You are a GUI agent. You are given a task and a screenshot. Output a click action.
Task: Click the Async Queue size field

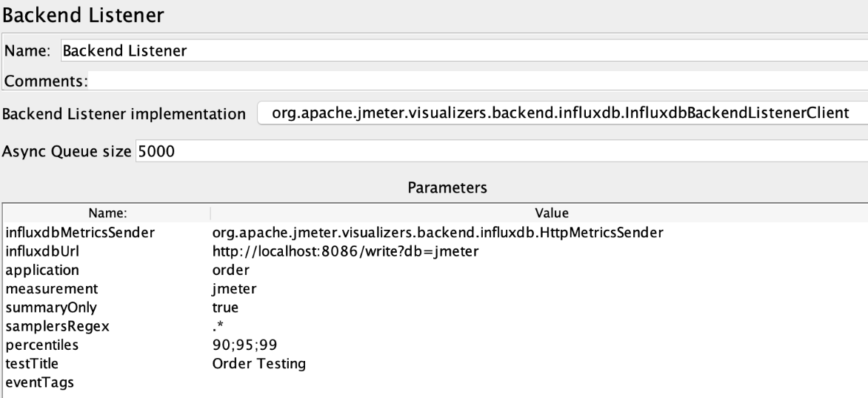point(501,150)
